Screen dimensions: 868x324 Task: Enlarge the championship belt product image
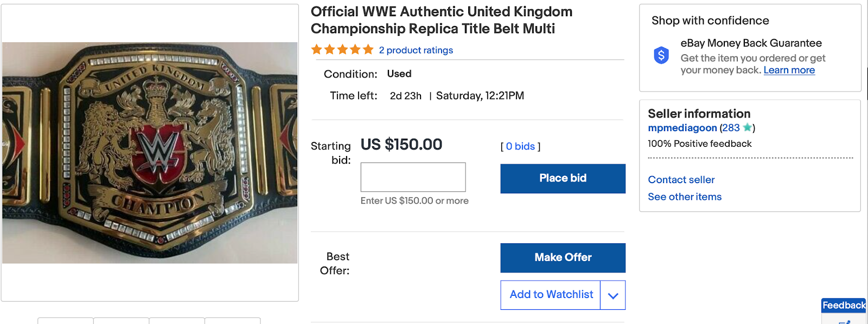[x=150, y=153]
